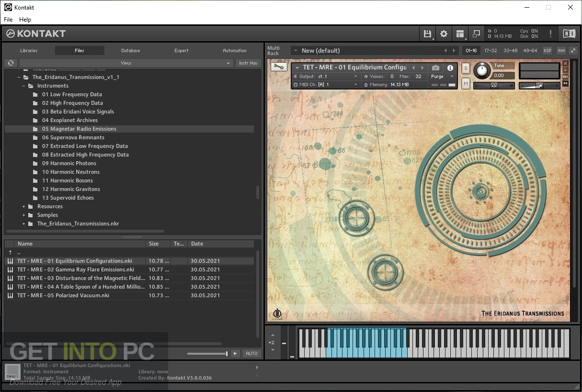Image resolution: width=582 pixels, height=392 pixels.
Task: Open the workspace layout panel icon
Action: click(x=460, y=34)
